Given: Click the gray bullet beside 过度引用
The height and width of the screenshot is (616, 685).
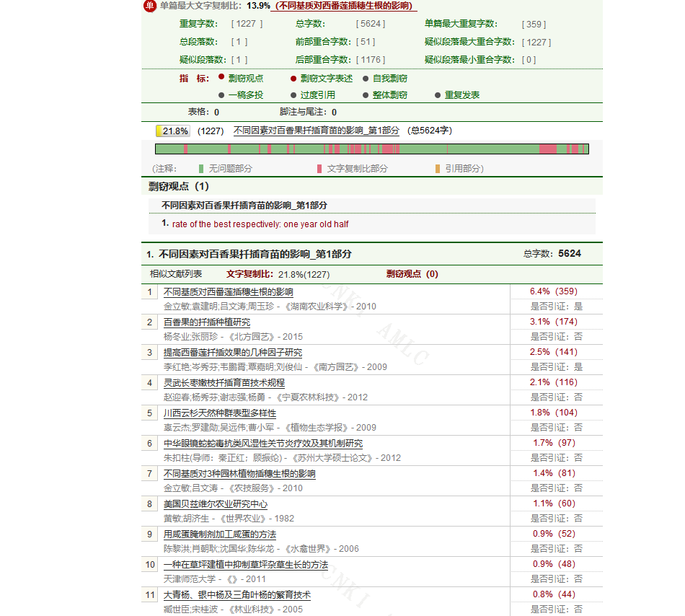Looking at the screenshot, I should [293, 95].
